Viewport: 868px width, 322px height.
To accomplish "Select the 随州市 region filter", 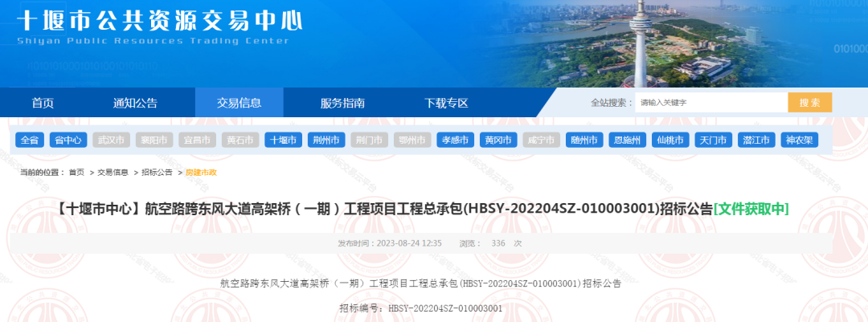I will 584,140.
